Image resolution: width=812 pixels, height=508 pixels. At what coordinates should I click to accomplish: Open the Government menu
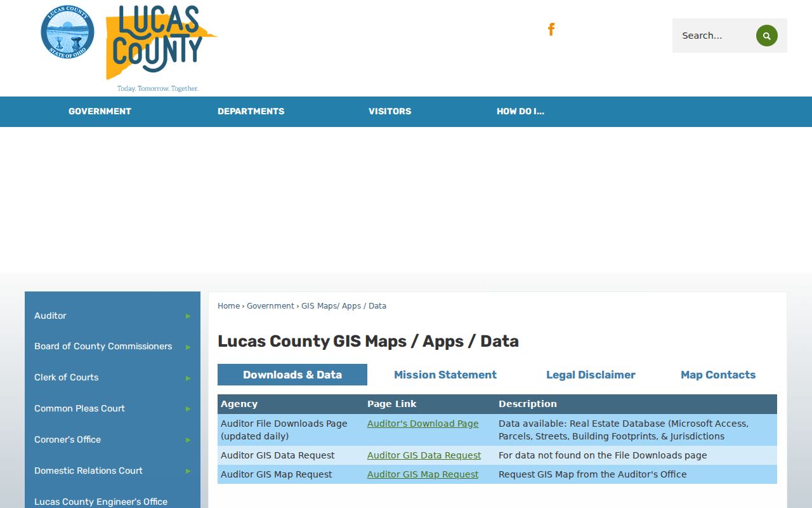pos(100,111)
